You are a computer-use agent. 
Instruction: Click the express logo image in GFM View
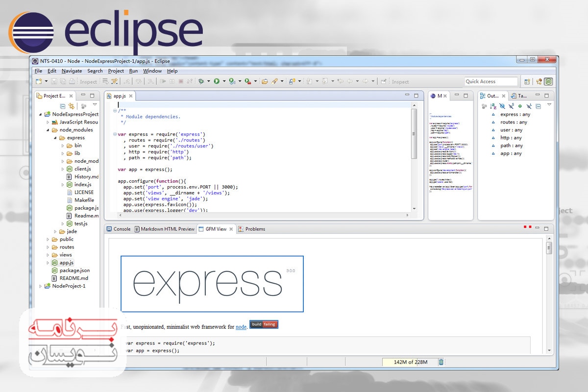212,284
